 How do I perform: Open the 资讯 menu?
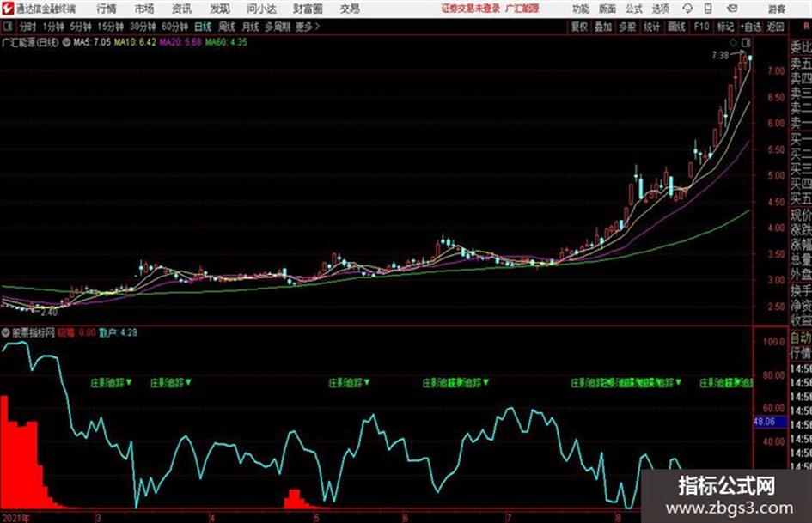click(x=182, y=9)
